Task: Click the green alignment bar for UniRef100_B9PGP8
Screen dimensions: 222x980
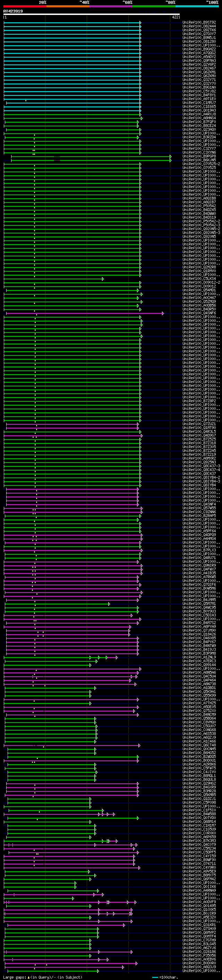Action: 91,156
